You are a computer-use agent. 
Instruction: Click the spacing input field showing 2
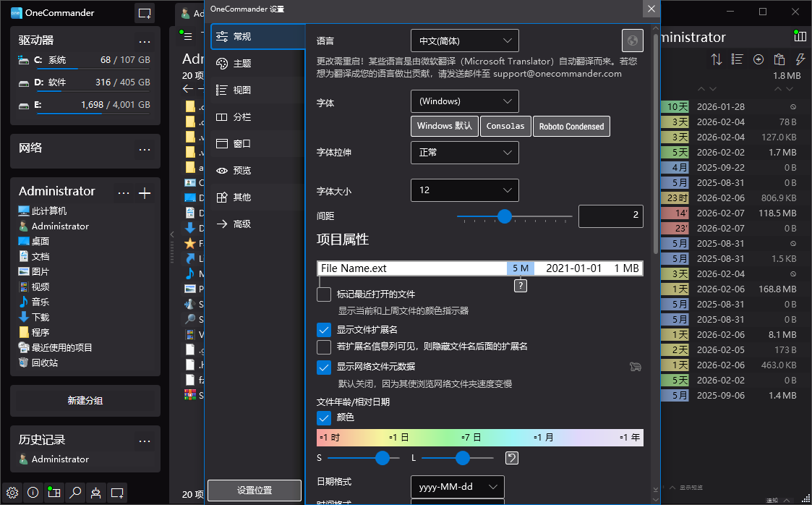(x=611, y=216)
